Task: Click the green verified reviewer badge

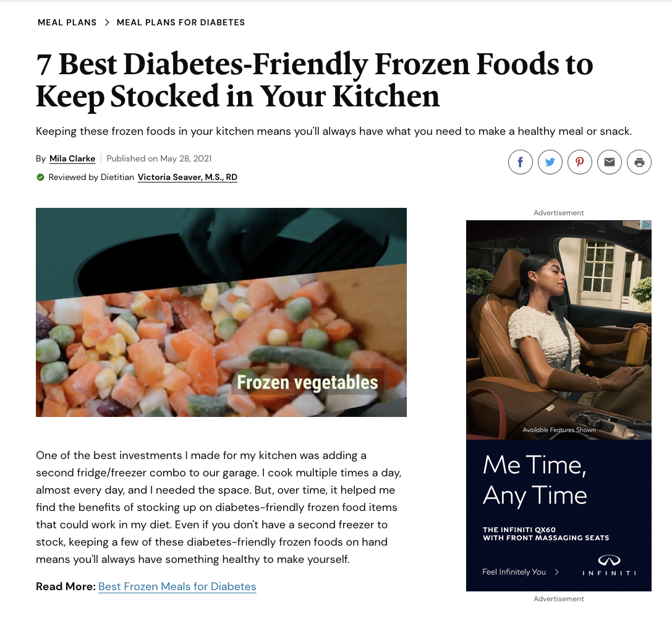Action: 40,177
